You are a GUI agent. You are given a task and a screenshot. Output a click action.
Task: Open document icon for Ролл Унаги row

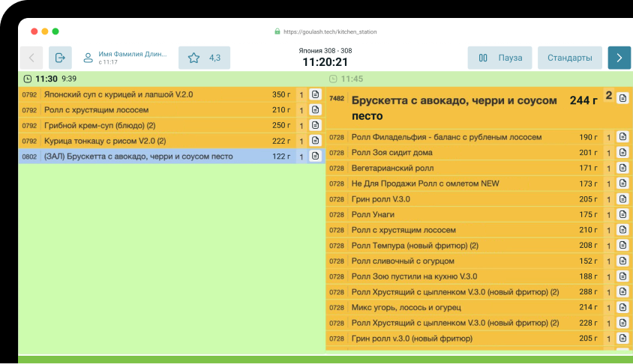pyautogui.click(x=622, y=214)
